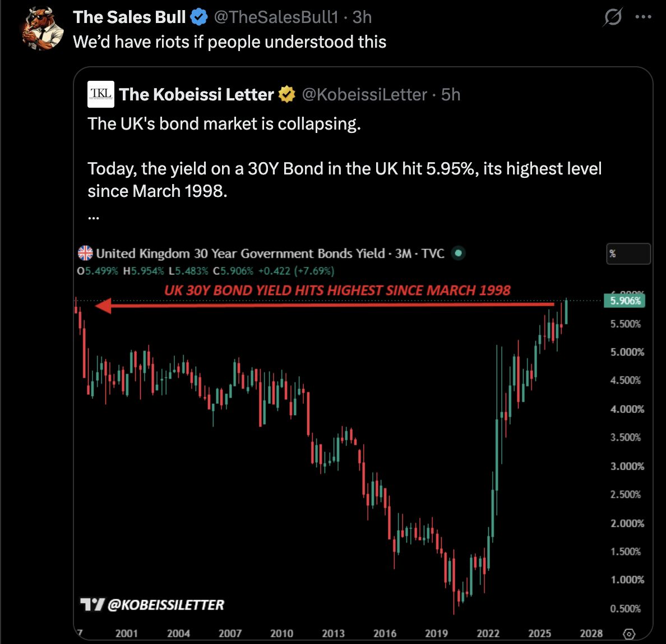Click the blue verified badge next to Sales Bull
The width and height of the screenshot is (666, 644).
tap(199, 17)
